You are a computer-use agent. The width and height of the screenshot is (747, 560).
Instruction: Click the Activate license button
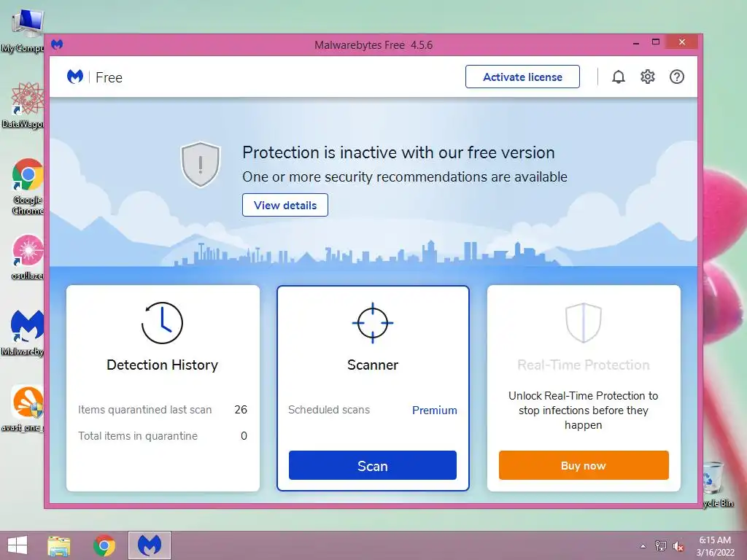pos(522,77)
